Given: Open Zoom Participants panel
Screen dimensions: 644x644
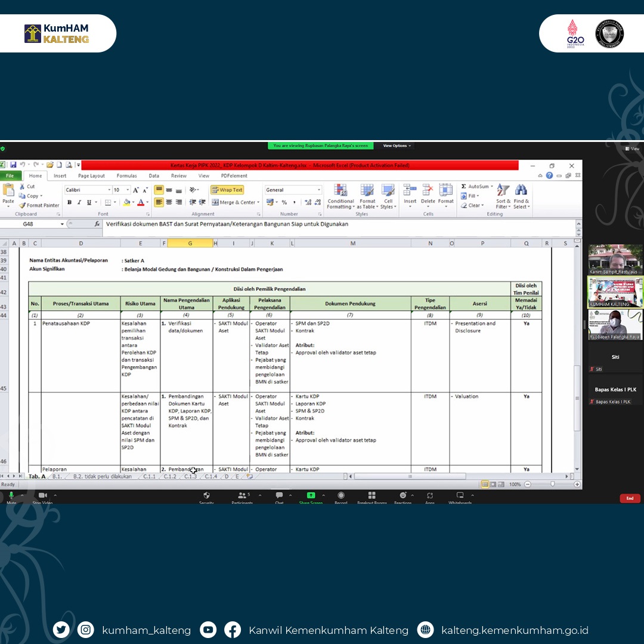Looking at the screenshot, I should pos(242,497).
